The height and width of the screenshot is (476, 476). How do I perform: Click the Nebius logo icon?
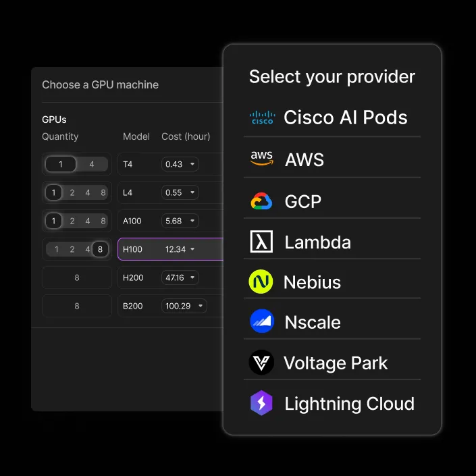[261, 282]
